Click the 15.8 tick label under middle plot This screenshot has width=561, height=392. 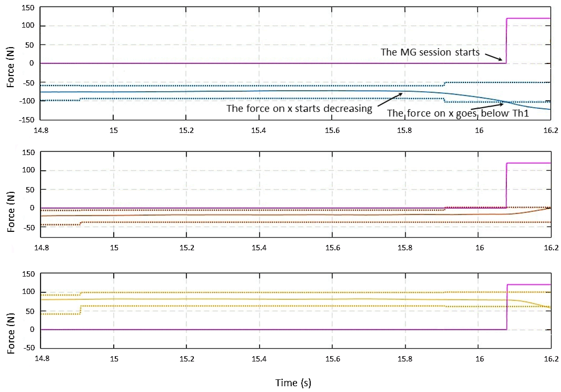click(405, 248)
